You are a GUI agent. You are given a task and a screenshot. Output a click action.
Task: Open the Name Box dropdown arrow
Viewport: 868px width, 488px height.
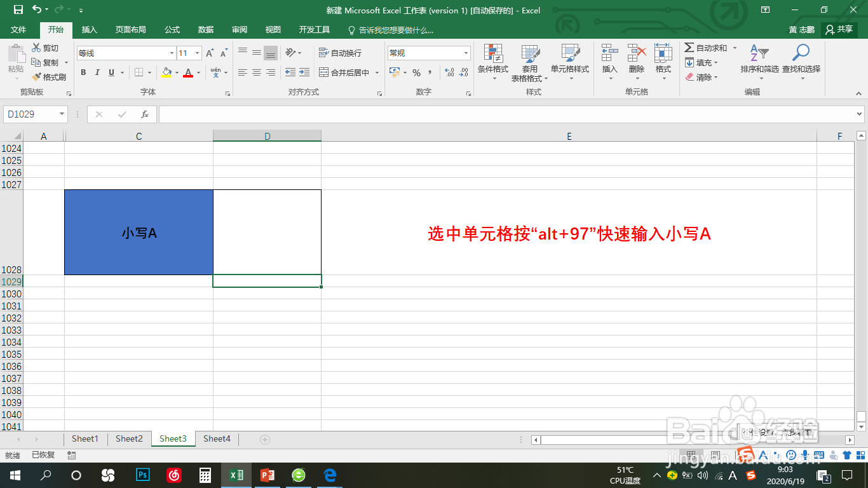pyautogui.click(x=62, y=114)
